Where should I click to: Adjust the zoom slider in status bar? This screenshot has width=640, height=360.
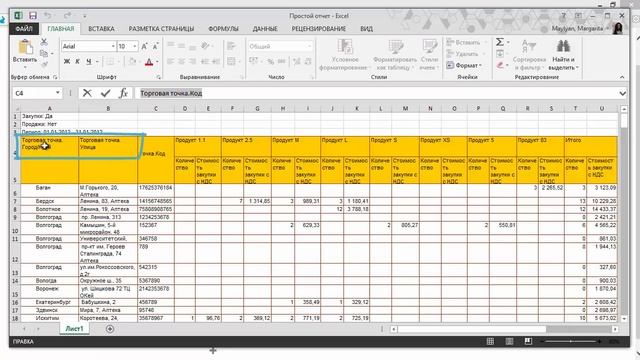pos(571,341)
